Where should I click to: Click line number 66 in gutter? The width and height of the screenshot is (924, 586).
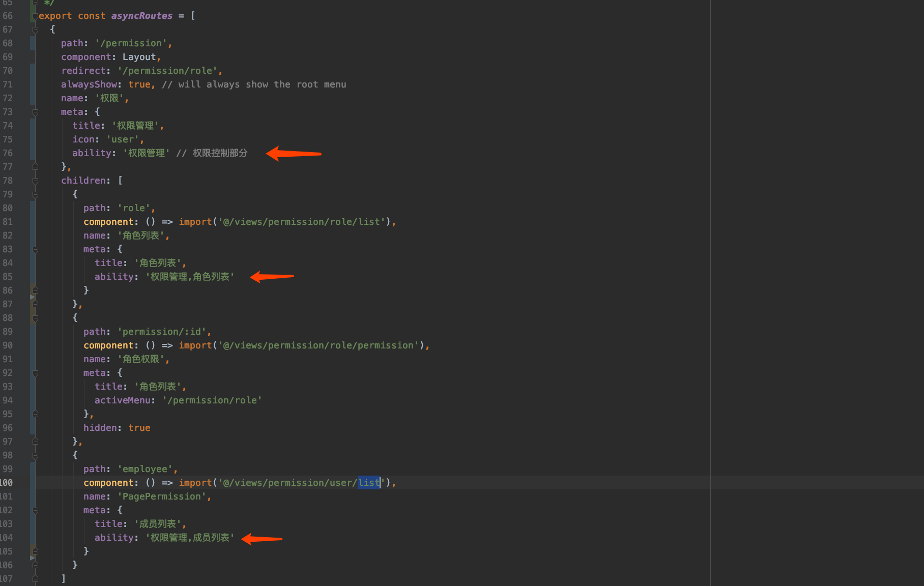pos(8,16)
